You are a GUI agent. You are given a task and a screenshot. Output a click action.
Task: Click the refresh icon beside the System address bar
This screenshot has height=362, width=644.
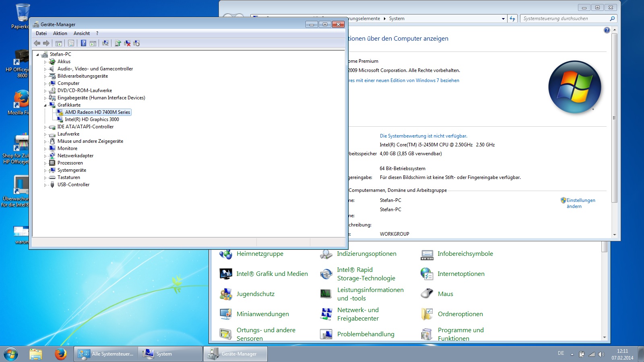coord(512,19)
